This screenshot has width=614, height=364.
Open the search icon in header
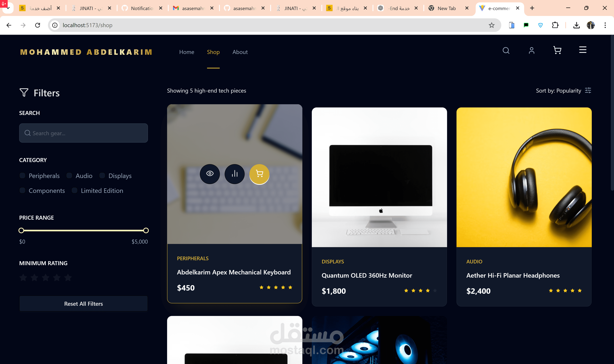[506, 50]
